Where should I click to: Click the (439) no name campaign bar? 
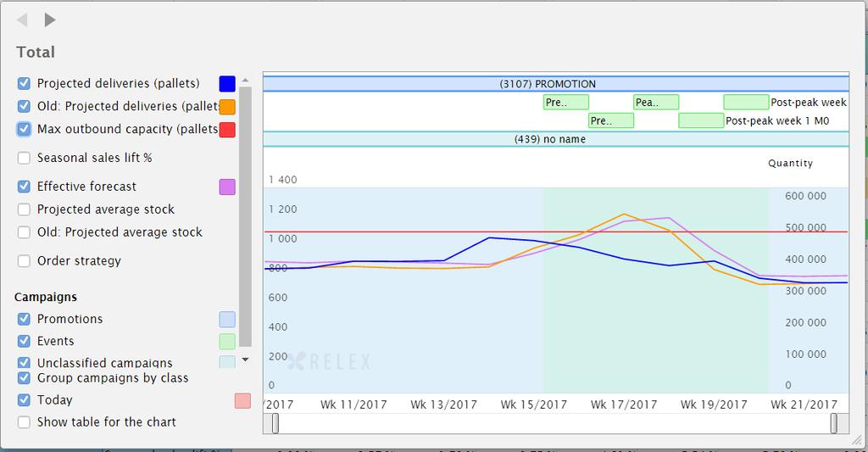(556, 139)
